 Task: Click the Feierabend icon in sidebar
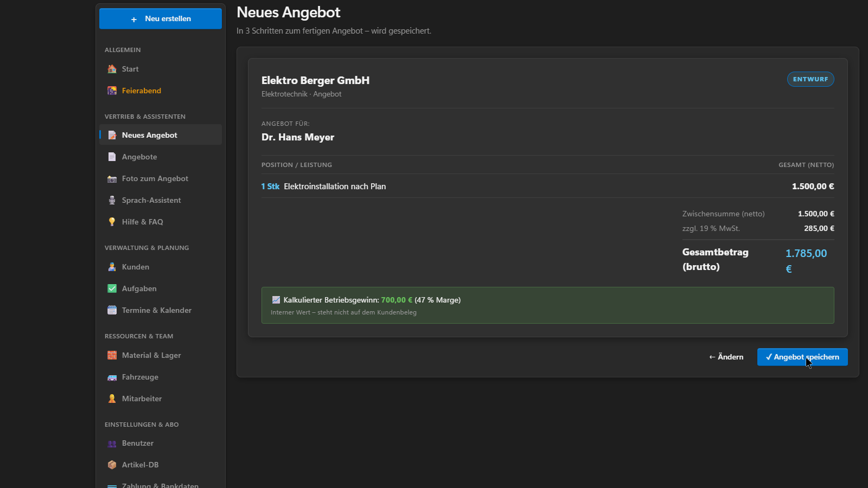tap(112, 91)
